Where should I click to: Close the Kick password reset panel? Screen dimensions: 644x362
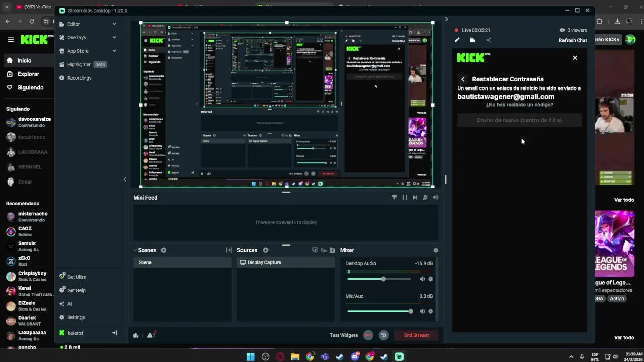coord(575,58)
